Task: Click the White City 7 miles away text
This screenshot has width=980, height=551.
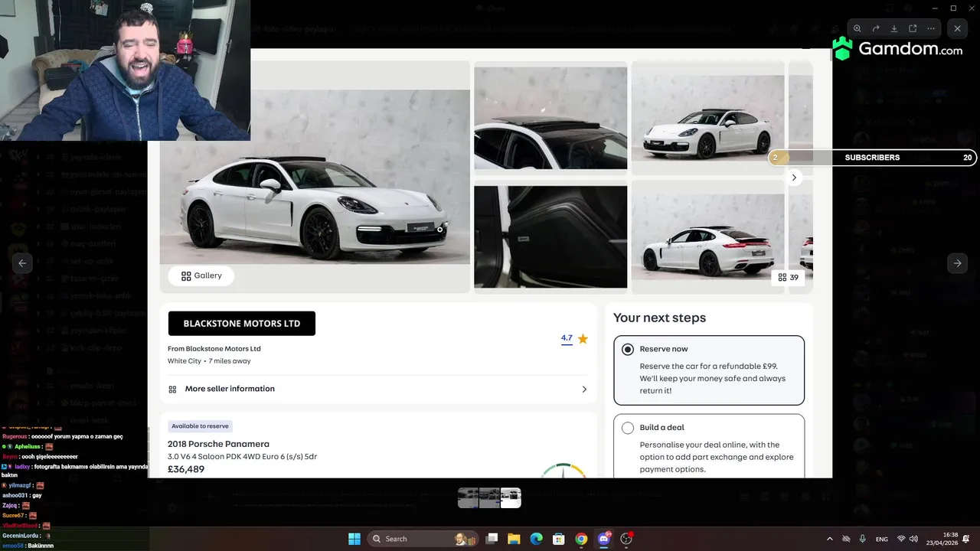Action: [209, 361]
